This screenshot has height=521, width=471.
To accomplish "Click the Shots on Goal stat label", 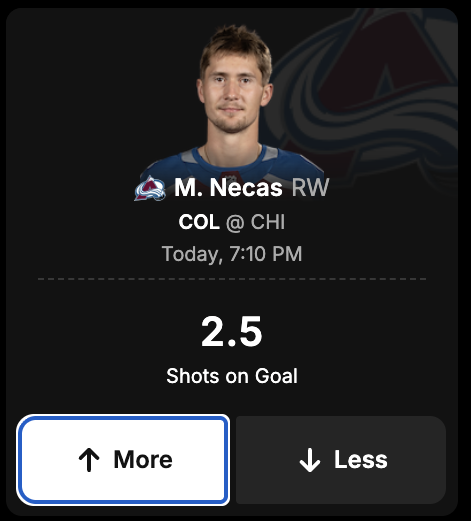I will pos(232,376).
